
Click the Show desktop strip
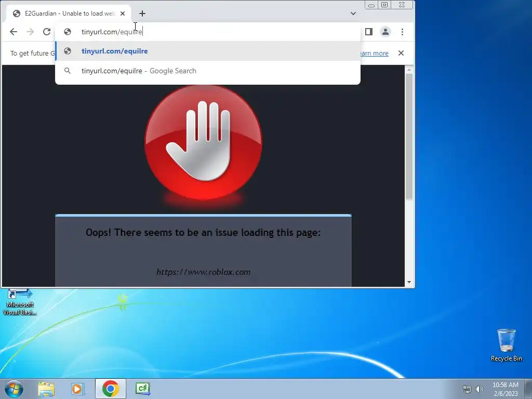tap(528, 389)
